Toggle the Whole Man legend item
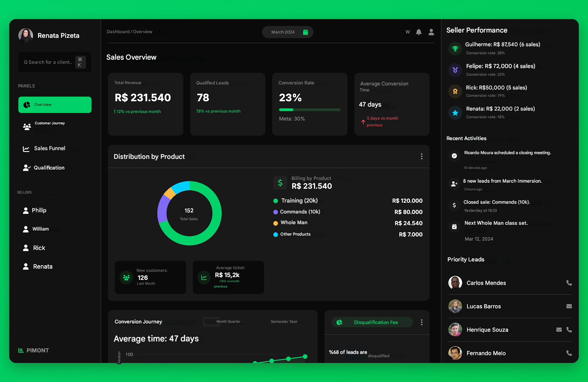This screenshot has width=588, height=382. tap(293, 222)
